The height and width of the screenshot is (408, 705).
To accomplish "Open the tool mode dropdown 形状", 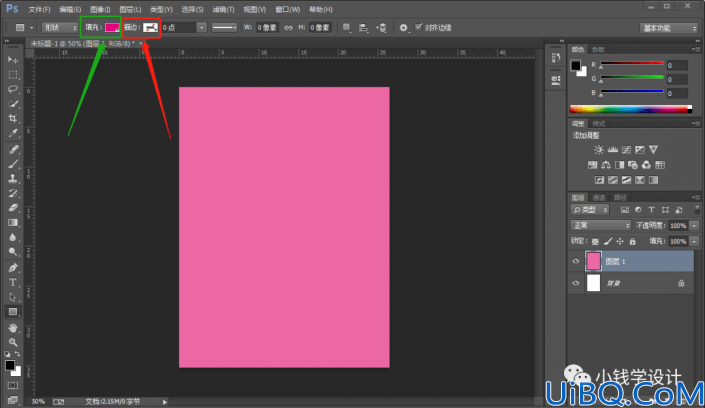I will tap(60, 28).
